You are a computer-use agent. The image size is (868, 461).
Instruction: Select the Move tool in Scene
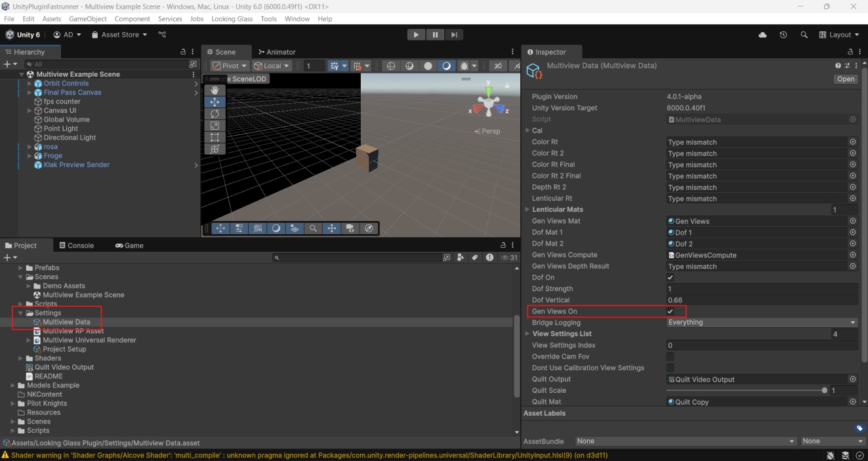[215, 102]
